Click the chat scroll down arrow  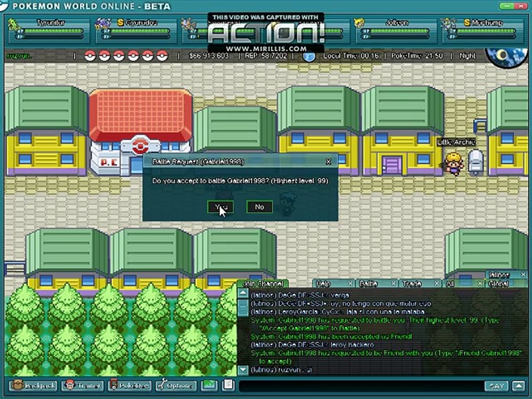coord(243,370)
